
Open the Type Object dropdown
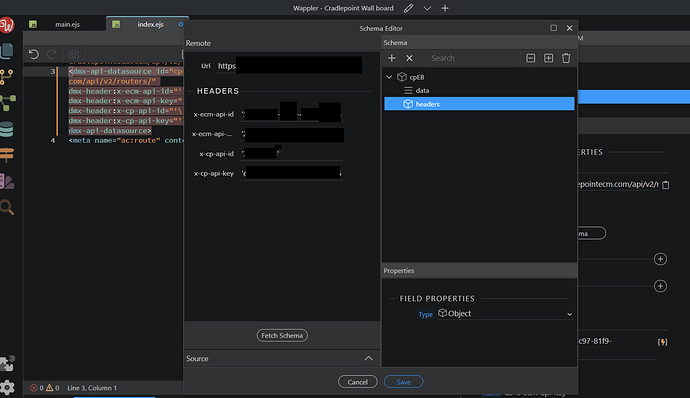505,313
